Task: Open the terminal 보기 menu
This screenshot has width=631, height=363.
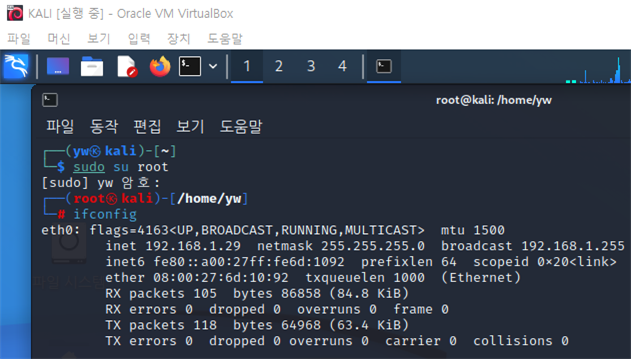Action: pyautogui.click(x=190, y=126)
